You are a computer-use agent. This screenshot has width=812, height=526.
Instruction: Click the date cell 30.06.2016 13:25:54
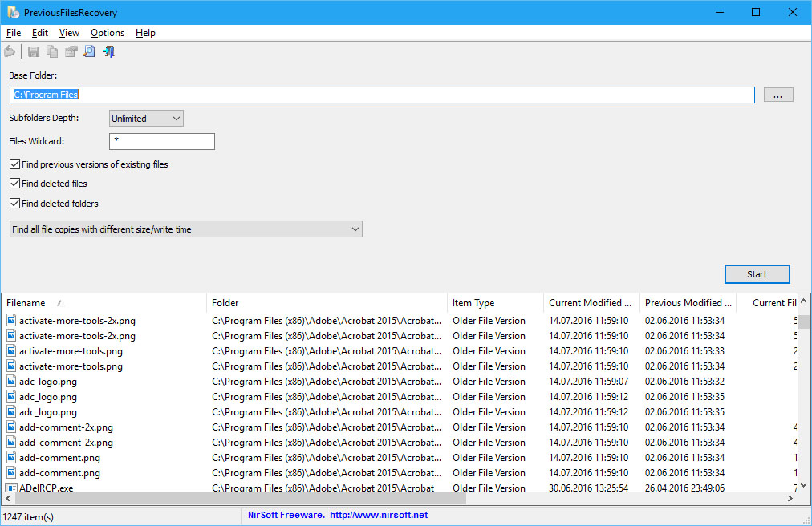(x=589, y=488)
